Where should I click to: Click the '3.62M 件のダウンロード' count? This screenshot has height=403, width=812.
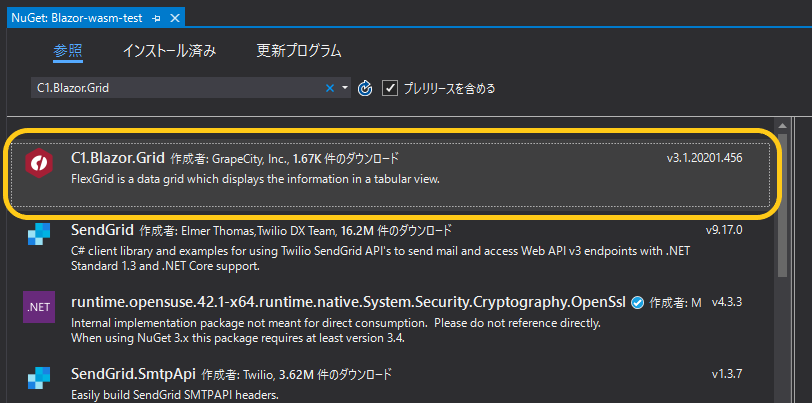[x=337, y=374]
